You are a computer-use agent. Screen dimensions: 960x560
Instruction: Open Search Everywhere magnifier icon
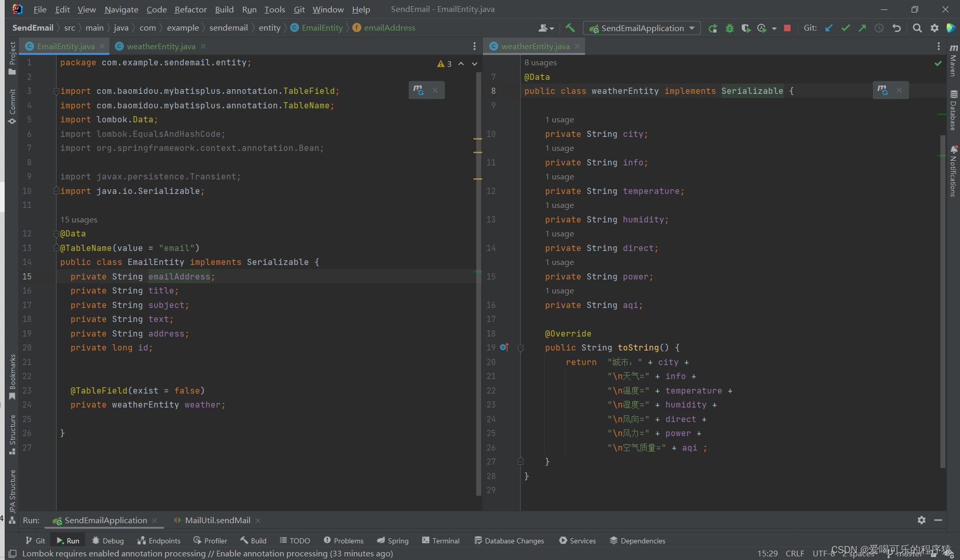[917, 28]
